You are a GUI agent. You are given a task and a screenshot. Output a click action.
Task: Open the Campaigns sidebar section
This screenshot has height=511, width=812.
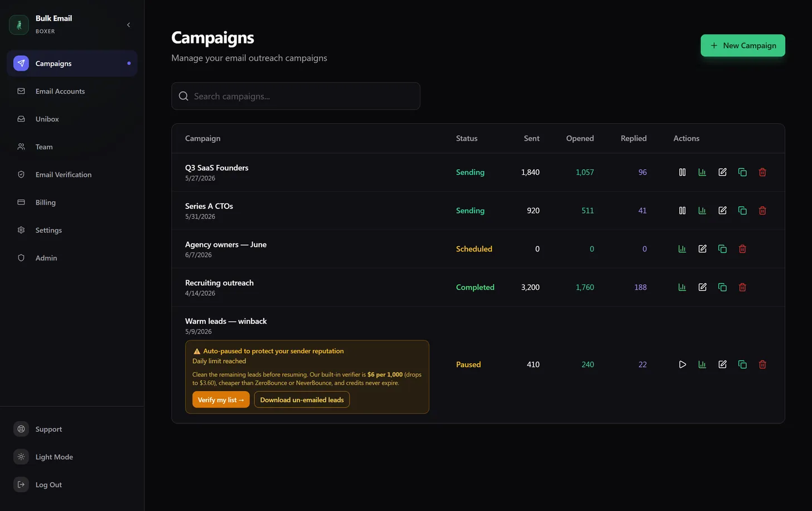[x=72, y=64]
